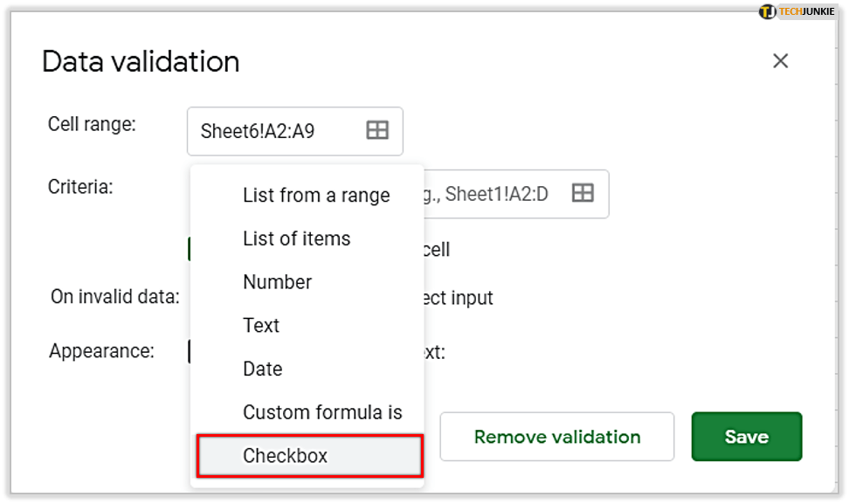The height and width of the screenshot is (504, 849).
Task: Toggle the green checkbox below Criteria
Action: (x=189, y=250)
